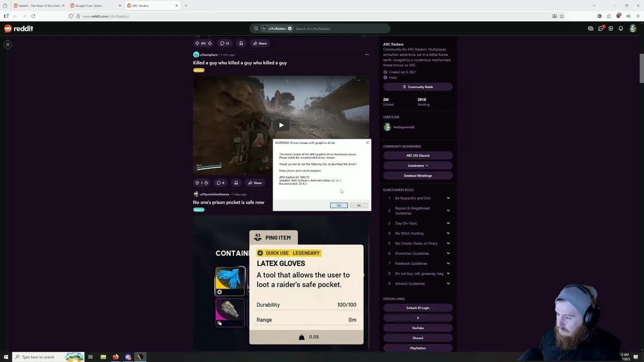Expand the Livestreams bookmark dropdown

point(418,165)
